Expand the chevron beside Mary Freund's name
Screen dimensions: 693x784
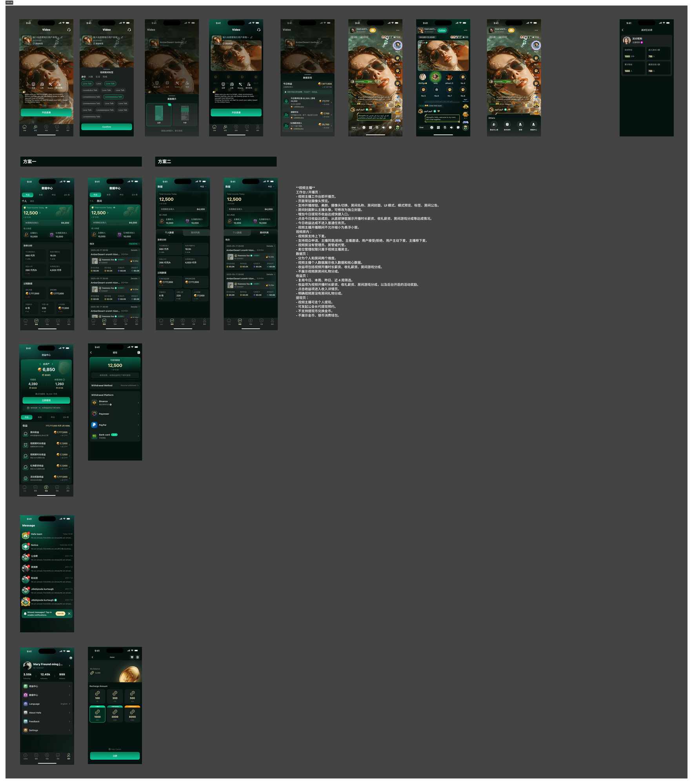(69, 665)
